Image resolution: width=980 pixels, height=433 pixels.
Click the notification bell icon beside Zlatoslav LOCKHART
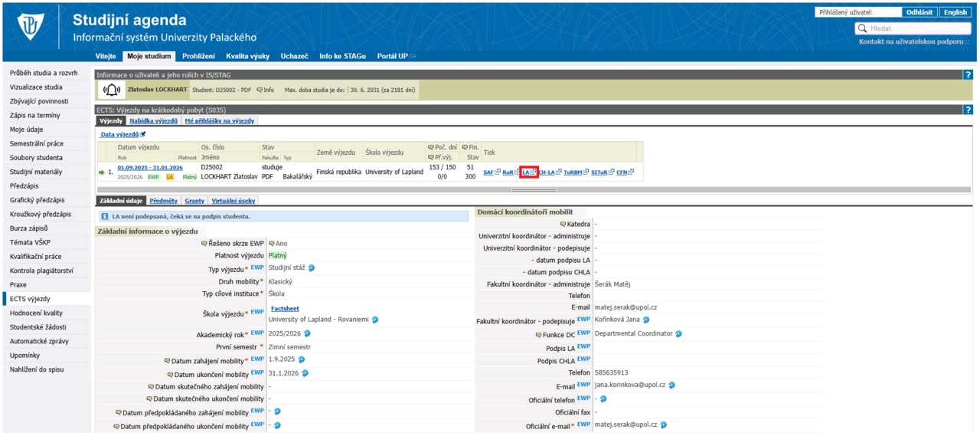click(112, 90)
